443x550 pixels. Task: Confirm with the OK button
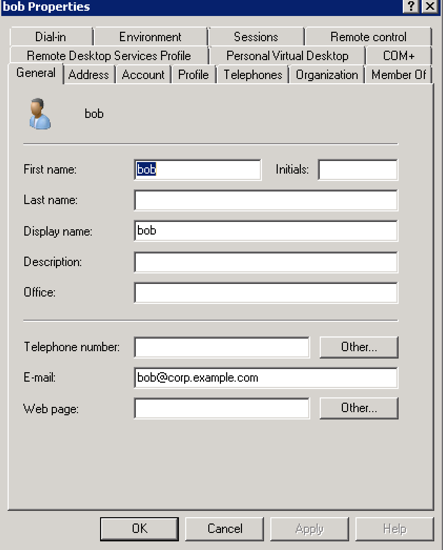point(139,529)
